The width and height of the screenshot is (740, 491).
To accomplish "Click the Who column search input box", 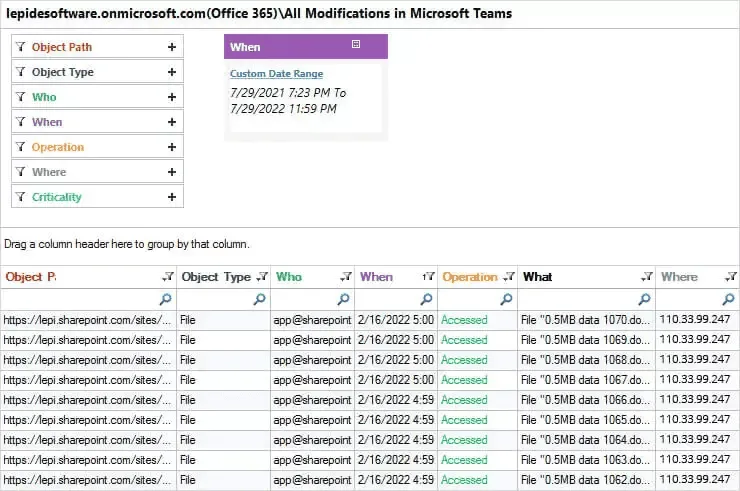I will pos(303,299).
